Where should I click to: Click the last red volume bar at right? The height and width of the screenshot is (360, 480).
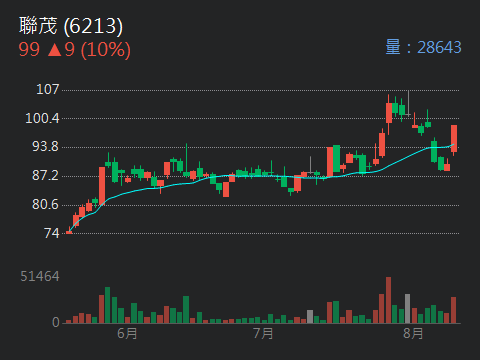tap(453, 310)
